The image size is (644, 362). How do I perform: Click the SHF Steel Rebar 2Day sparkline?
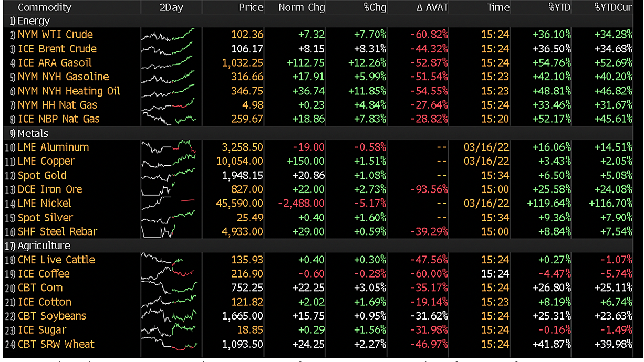point(159,231)
